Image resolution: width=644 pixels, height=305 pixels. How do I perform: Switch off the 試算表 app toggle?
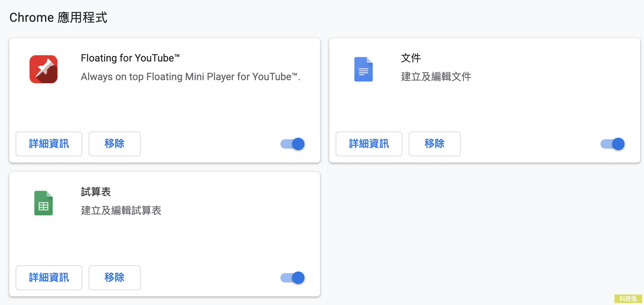292,278
